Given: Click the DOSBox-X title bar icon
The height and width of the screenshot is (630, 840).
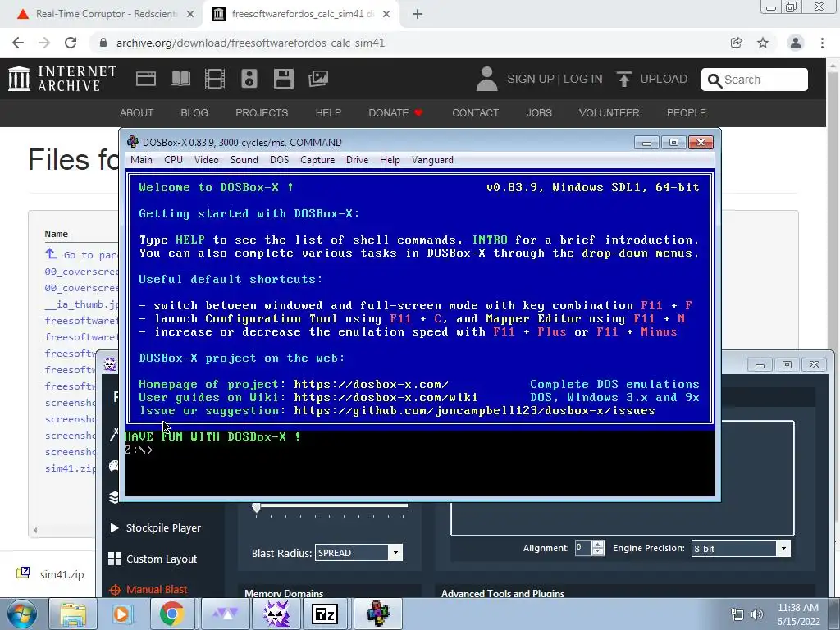Looking at the screenshot, I should pos(132,142).
